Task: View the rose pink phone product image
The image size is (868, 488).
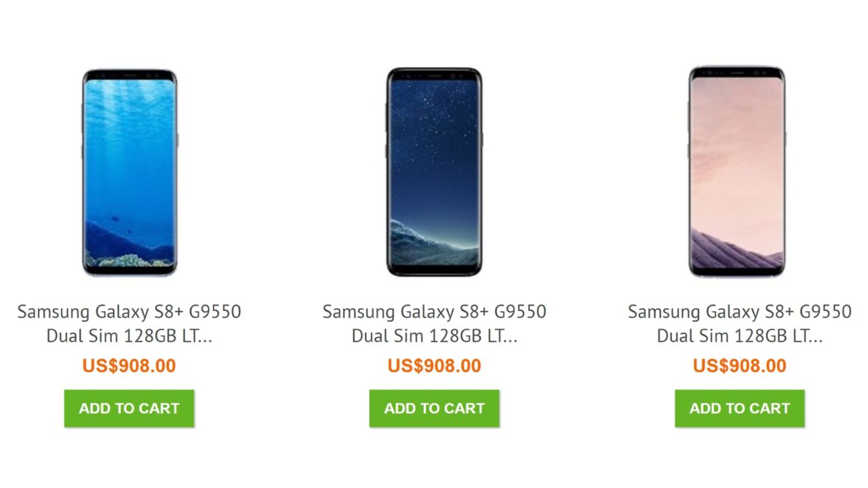Action: pyautogui.click(x=737, y=173)
